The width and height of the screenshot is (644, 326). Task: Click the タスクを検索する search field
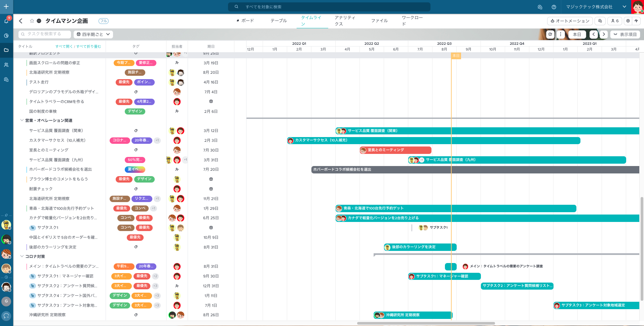click(45, 34)
